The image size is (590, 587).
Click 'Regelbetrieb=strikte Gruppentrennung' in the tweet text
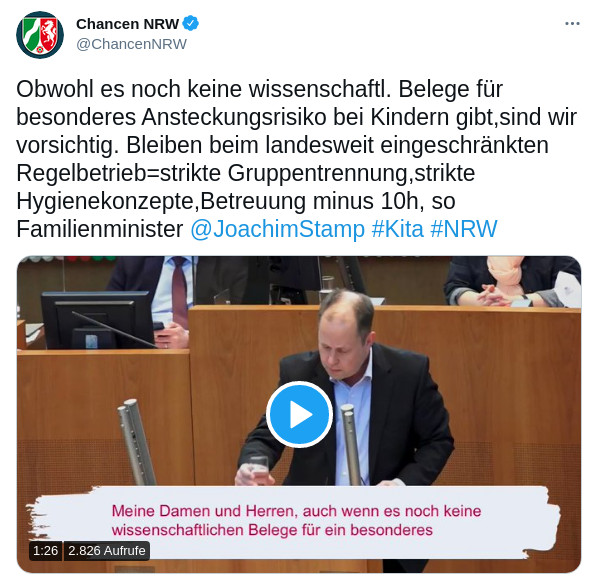pos(212,173)
